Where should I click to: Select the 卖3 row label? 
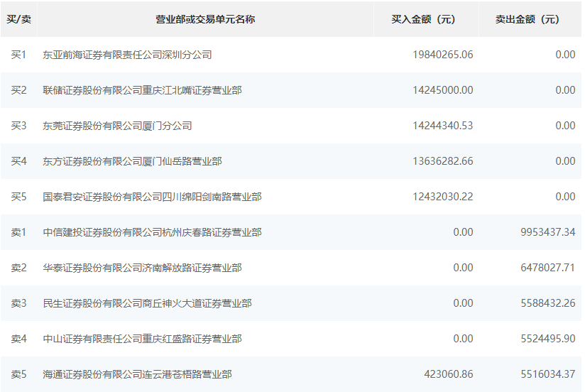(x=18, y=303)
